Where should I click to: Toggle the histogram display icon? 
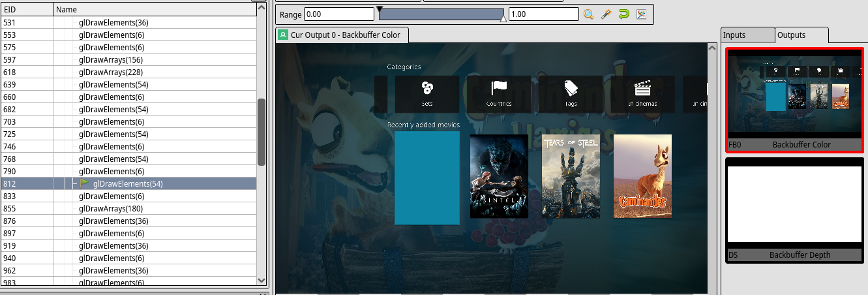641,14
